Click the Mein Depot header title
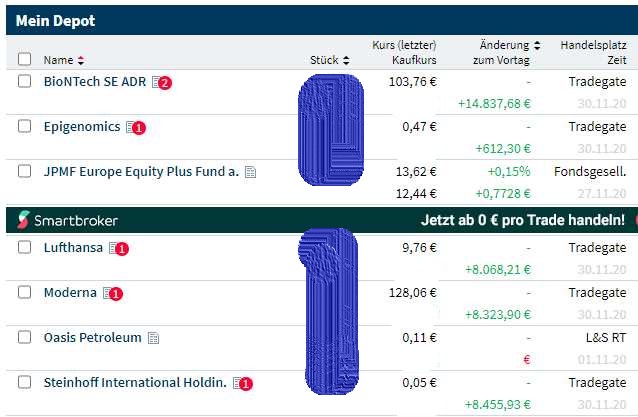Screen dimensions: 638x417 pos(54,20)
